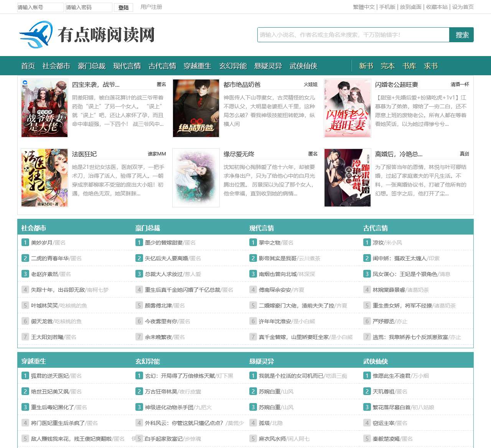The width and height of the screenshot is (491, 448).
Task: Open 求书 in the navigation bar
Action: (431, 66)
